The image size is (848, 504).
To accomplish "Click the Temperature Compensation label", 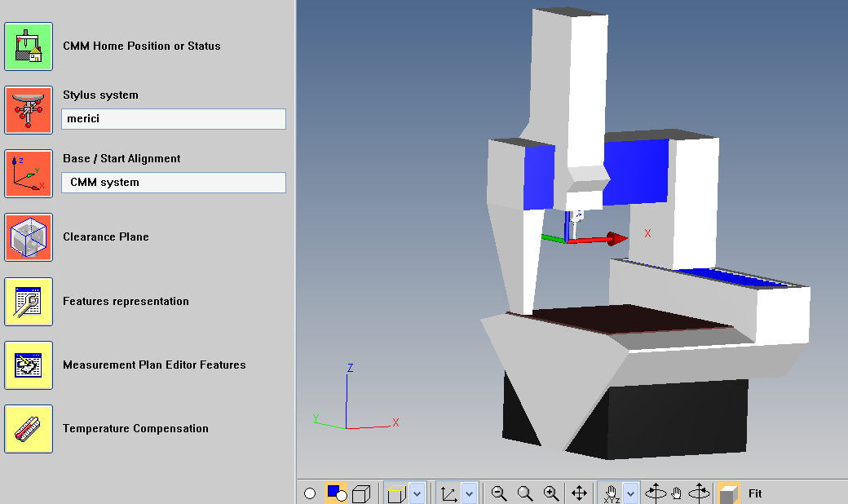I will click(x=135, y=428).
